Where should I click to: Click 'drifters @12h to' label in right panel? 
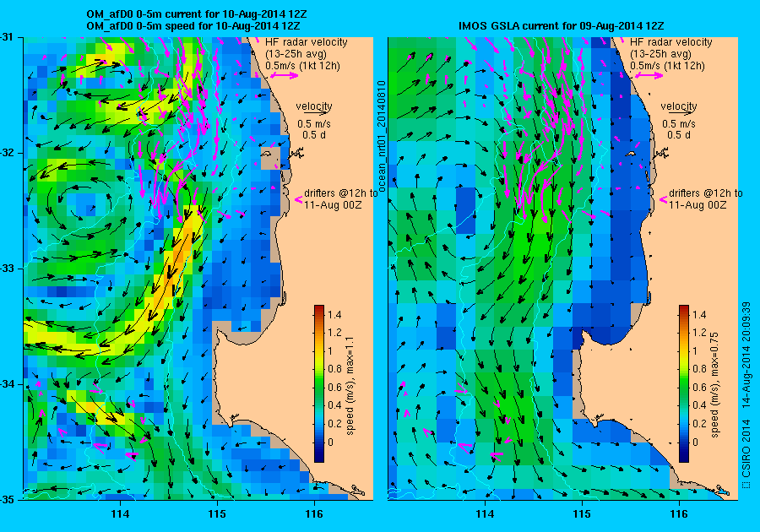(x=706, y=193)
